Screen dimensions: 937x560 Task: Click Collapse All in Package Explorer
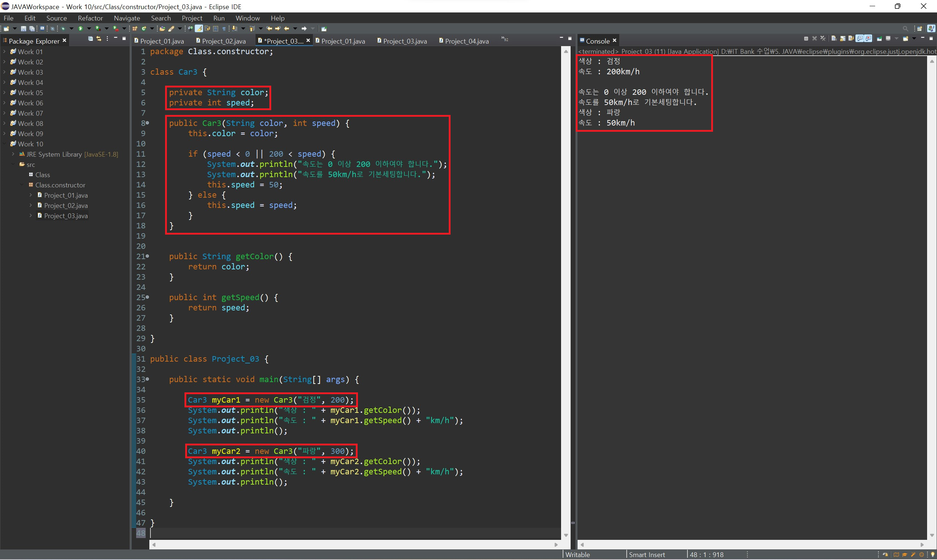click(x=90, y=39)
